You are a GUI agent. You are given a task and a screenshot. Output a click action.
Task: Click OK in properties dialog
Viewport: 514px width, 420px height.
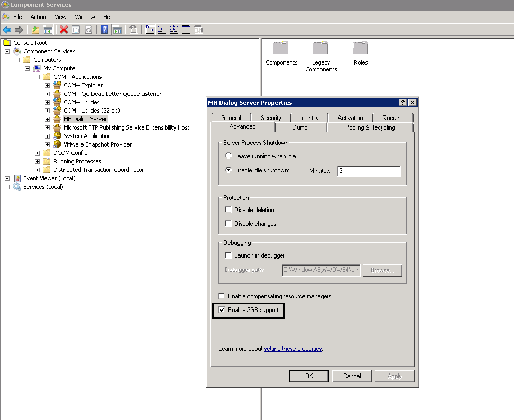(x=309, y=376)
